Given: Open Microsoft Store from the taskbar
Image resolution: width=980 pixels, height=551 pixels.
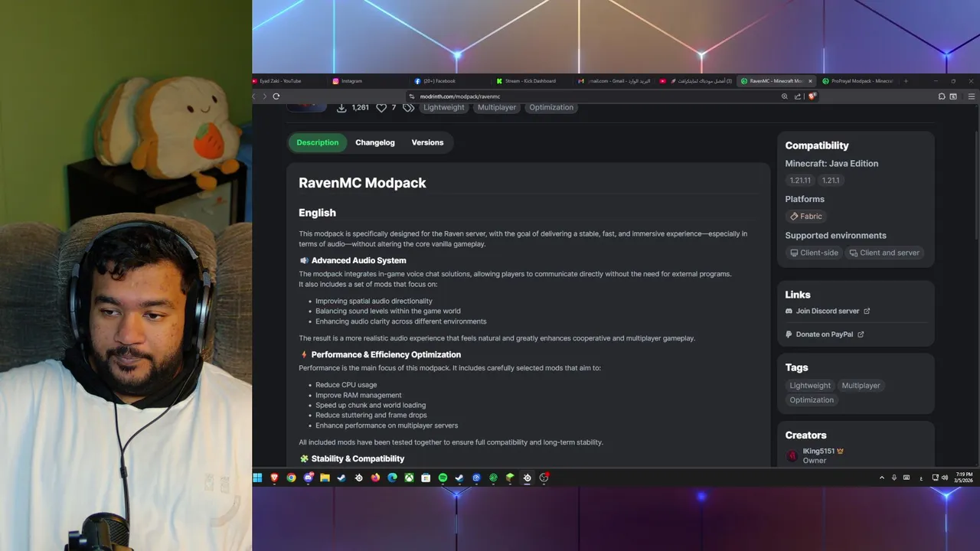Looking at the screenshot, I should click(426, 478).
